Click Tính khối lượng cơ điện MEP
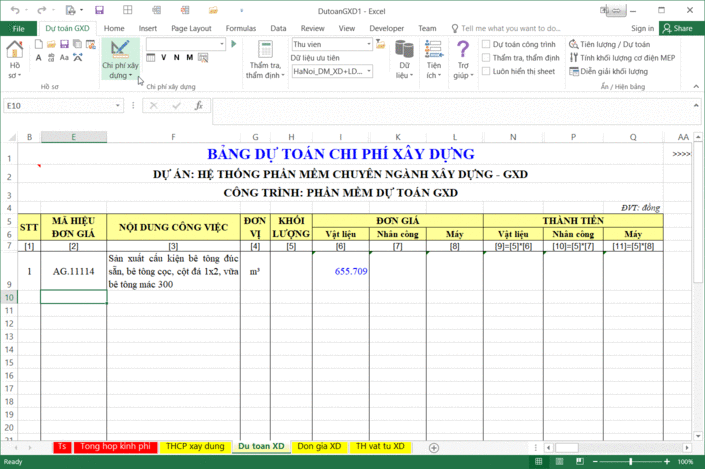This screenshot has height=469, width=705. pyautogui.click(x=573, y=58)
